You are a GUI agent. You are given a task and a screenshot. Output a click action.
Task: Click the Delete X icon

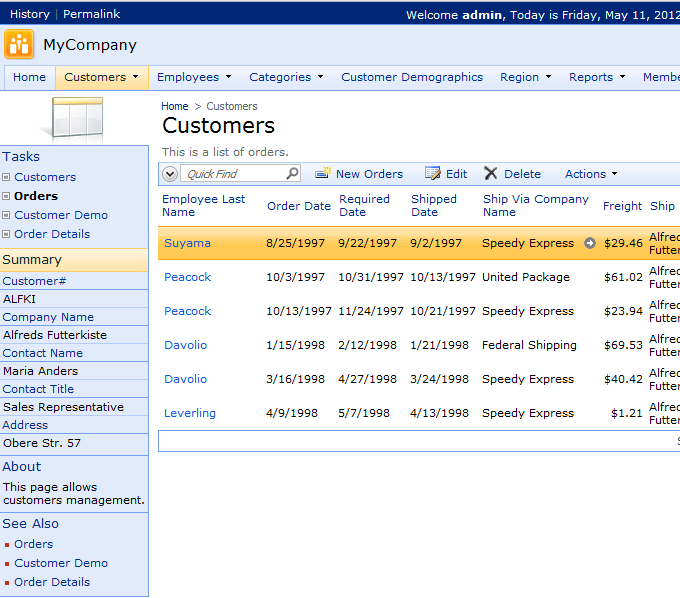coord(490,174)
